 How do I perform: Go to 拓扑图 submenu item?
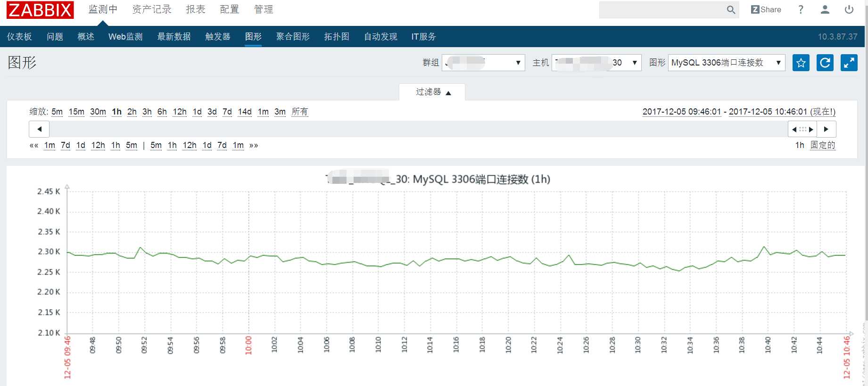click(337, 37)
